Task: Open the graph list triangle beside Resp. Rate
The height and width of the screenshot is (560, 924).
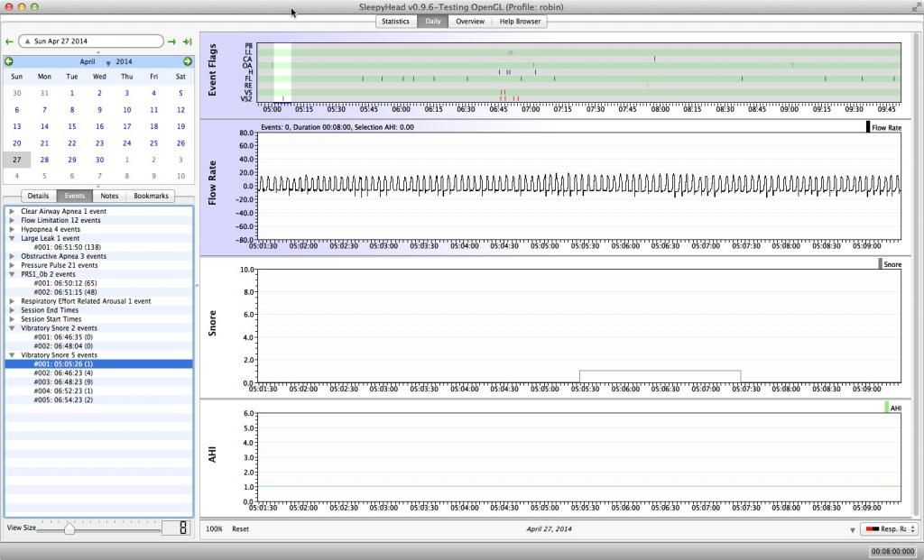Action: click(852, 530)
